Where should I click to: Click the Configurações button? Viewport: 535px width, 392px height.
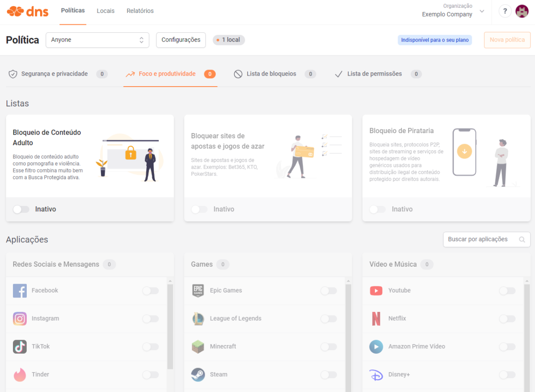(x=181, y=40)
